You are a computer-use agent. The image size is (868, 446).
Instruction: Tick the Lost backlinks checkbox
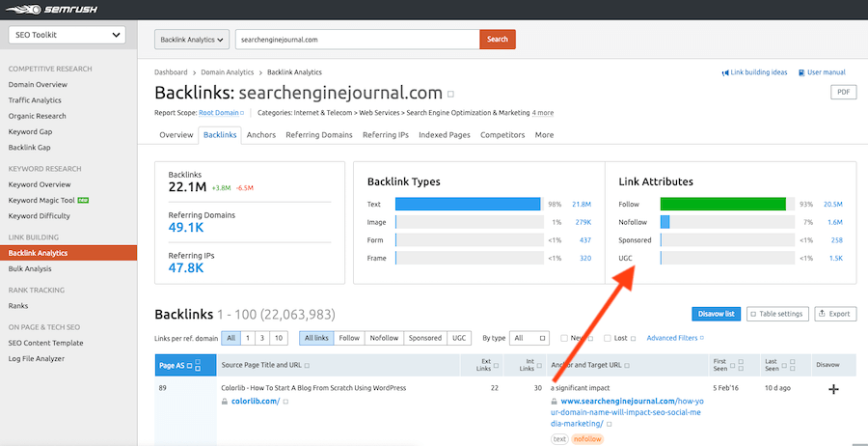(x=608, y=338)
